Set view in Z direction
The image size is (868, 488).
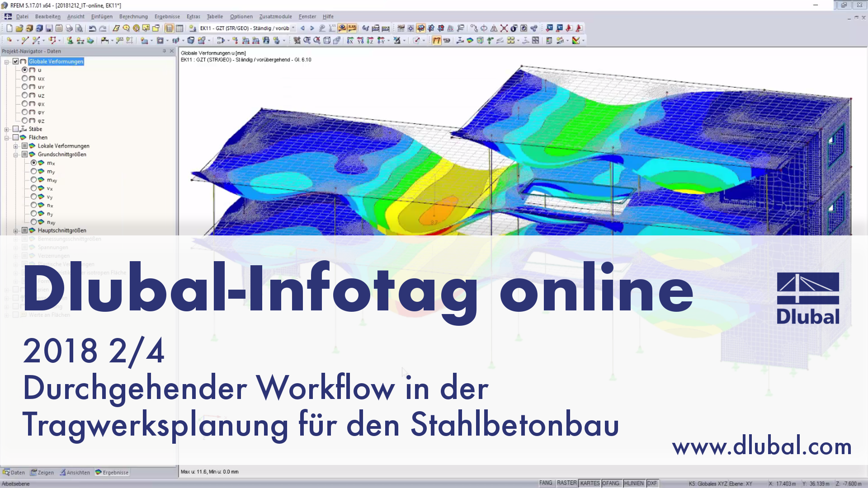pyautogui.click(x=370, y=40)
